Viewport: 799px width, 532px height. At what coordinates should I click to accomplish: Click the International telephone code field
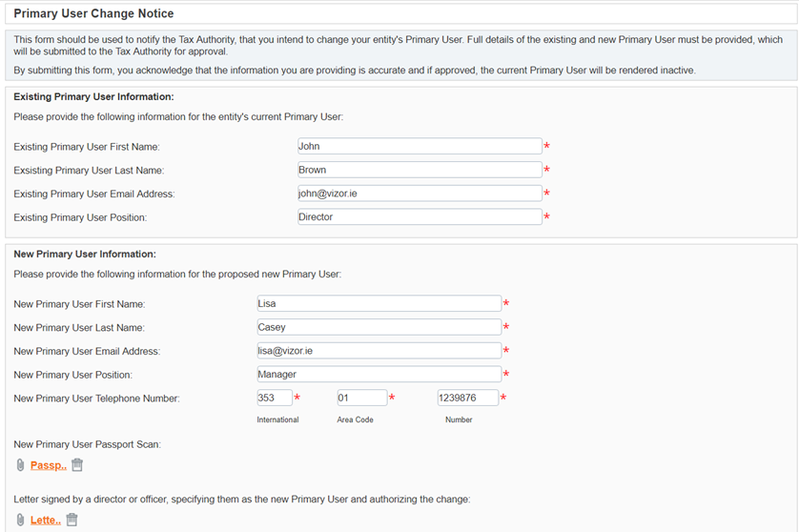(x=274, y=398)
